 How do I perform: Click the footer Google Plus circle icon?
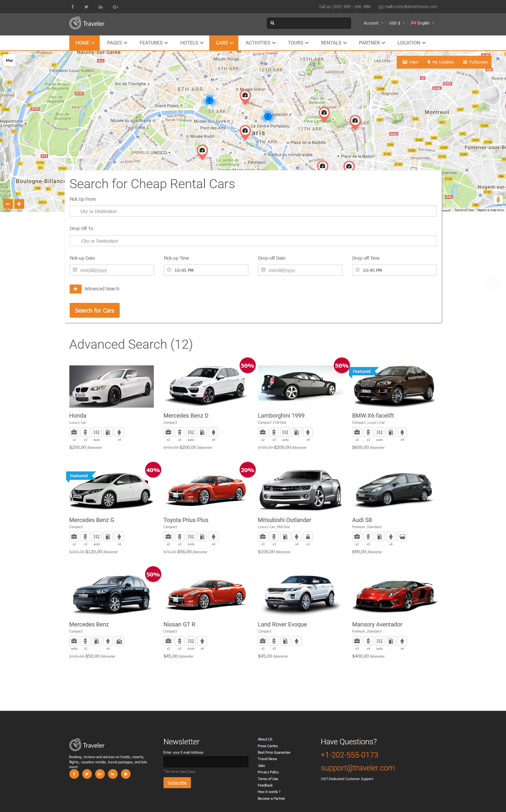[x=100, y=774]
